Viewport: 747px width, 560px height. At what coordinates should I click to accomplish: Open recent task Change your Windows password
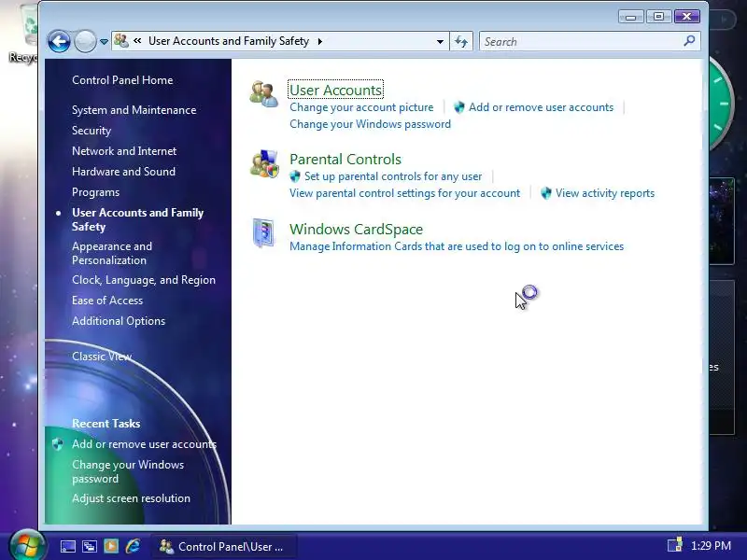tap(128, 471)
